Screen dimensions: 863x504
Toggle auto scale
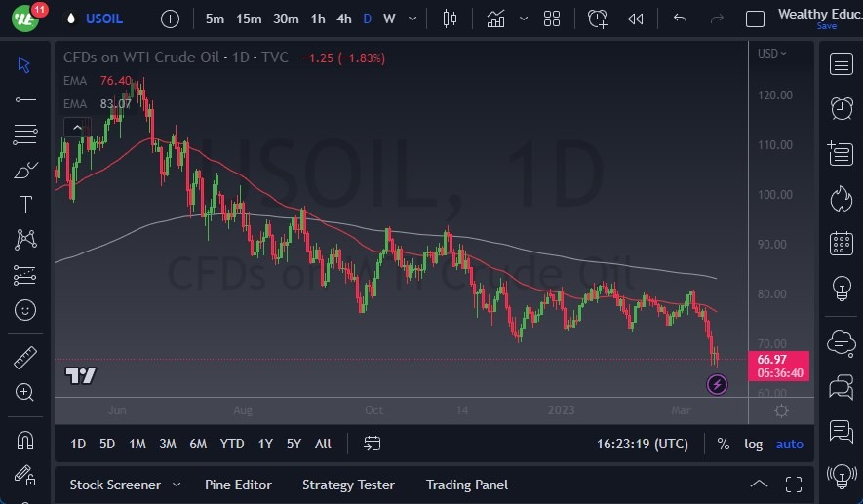pos(789,444)
